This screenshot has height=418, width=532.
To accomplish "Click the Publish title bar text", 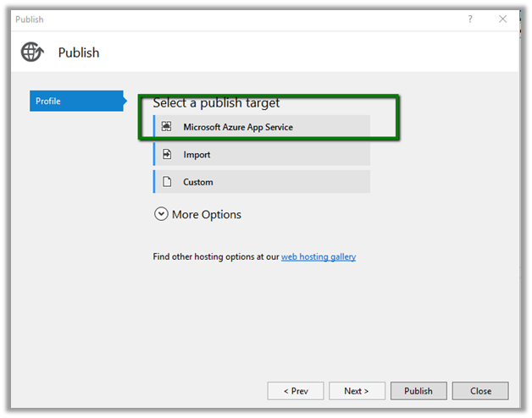I will point(30,19).
